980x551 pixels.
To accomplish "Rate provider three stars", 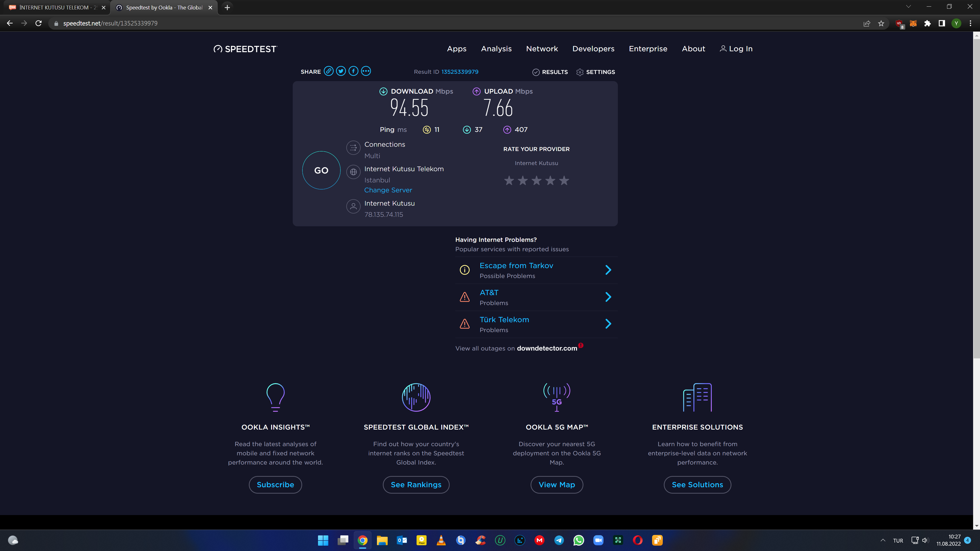I will (x=536, y=181).
